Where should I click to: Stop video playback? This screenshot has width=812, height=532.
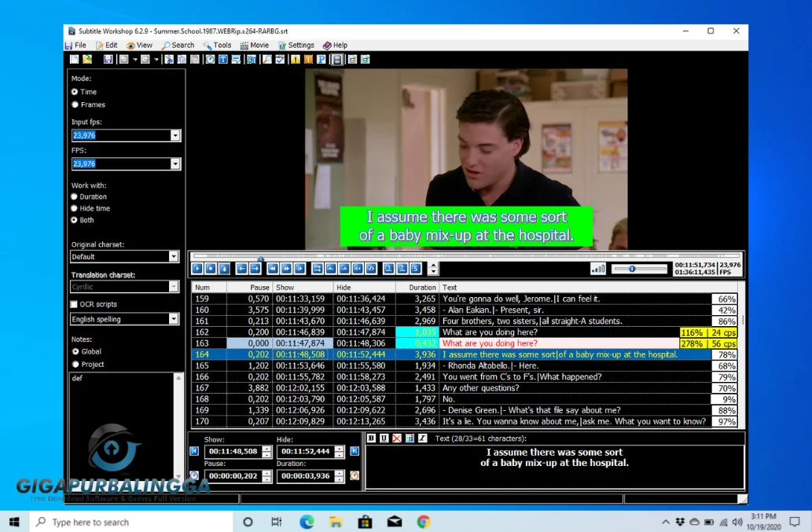coord(211,269)
